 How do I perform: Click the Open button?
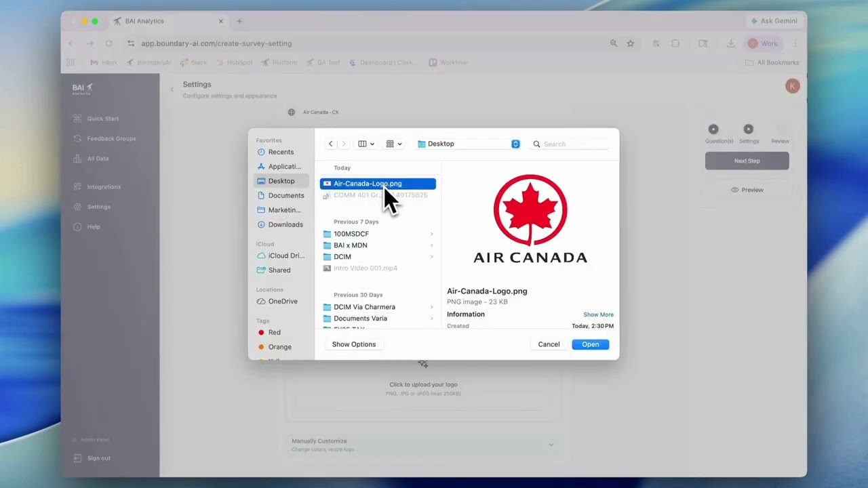(x=590, y=344)
